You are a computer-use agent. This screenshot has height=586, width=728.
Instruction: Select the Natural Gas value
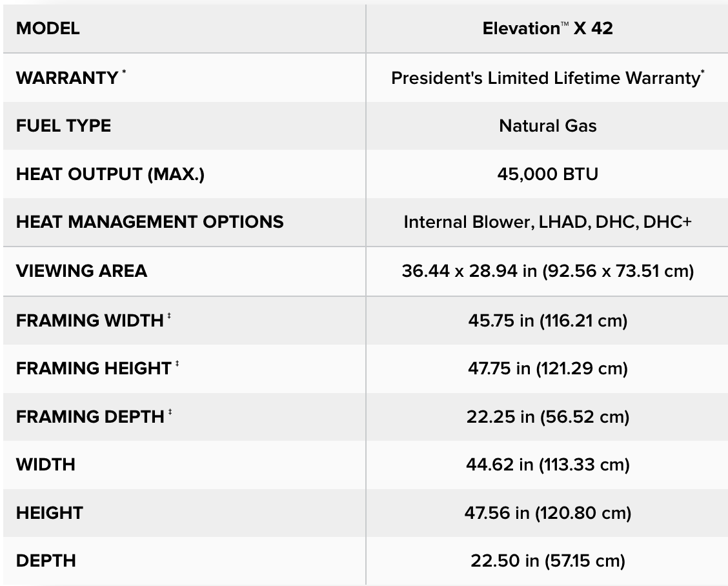click(x=547, y=126)
